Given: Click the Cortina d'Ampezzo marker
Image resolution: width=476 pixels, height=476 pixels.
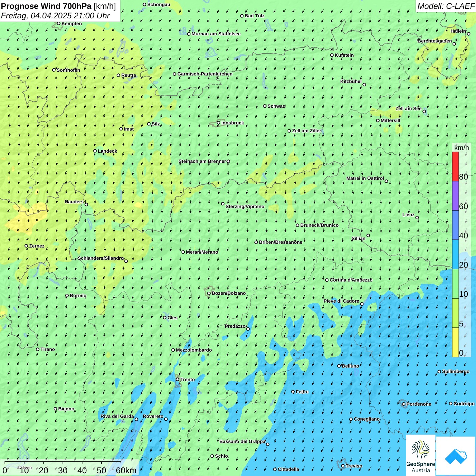Looking at the screenshot, I should 327,280.
